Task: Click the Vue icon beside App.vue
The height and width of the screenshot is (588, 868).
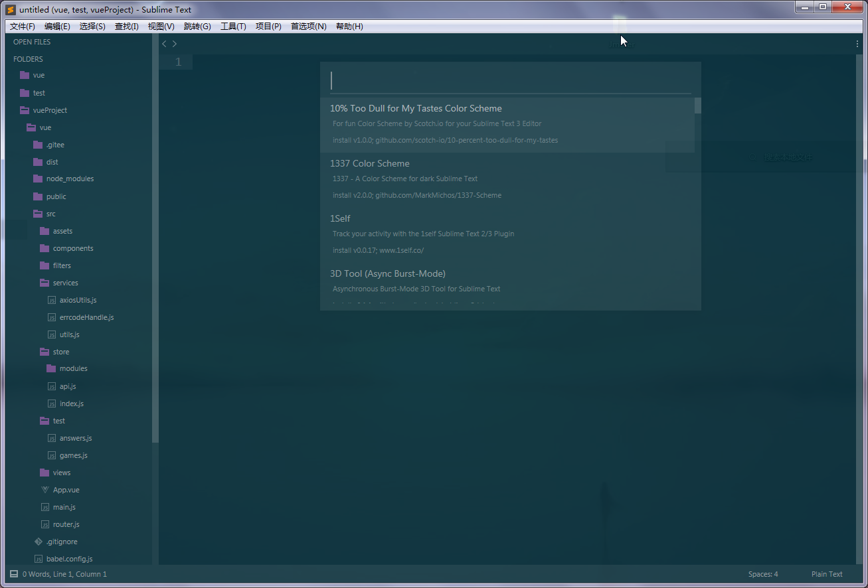Action: click(x=45, y=490)
